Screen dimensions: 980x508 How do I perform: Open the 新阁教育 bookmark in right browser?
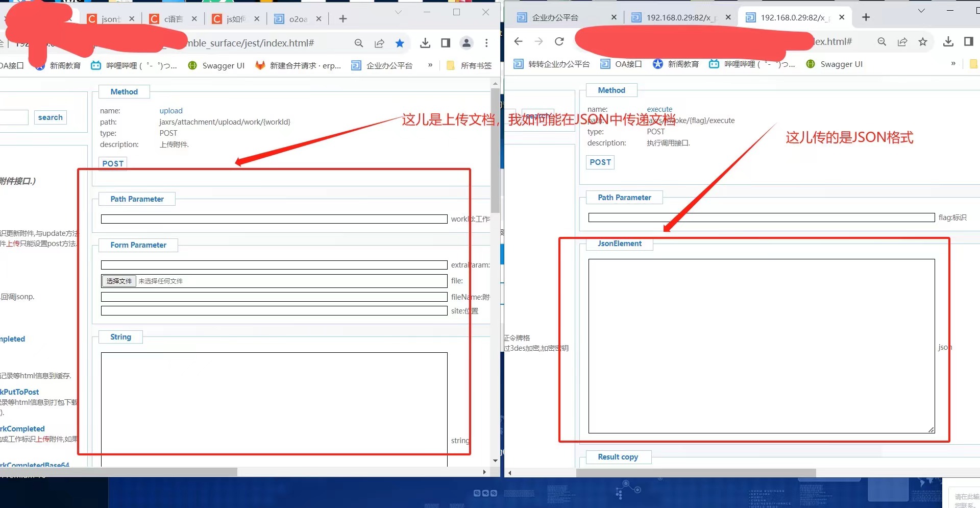pos(676,64)
